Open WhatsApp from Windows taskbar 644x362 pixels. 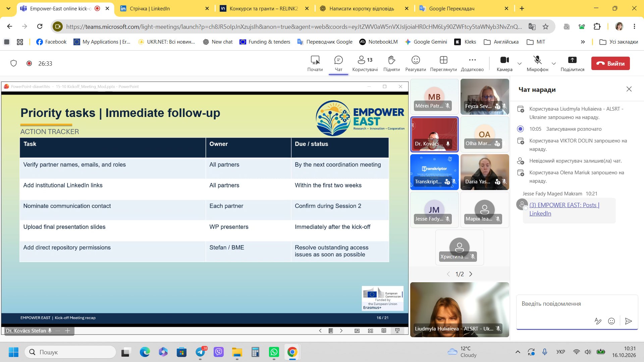click(x=274, y=352)
